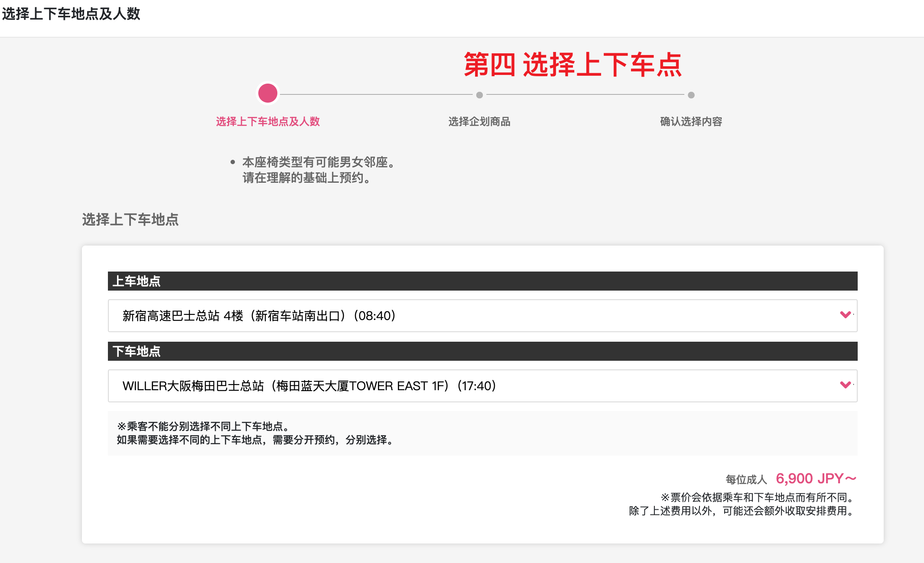Select the pink 选择上下车地点及人数 step circle
This screenshot has width=924, height=563.
(268, 93)
